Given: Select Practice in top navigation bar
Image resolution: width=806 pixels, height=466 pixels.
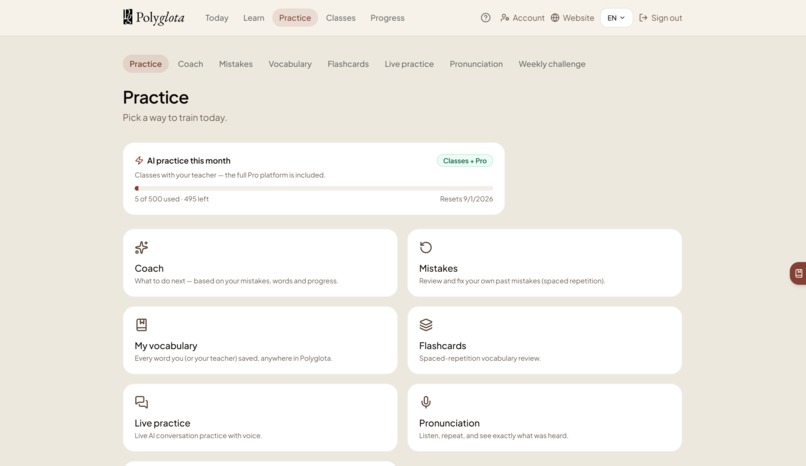Looking at the screenshot, I should click(x=295, y=17).
